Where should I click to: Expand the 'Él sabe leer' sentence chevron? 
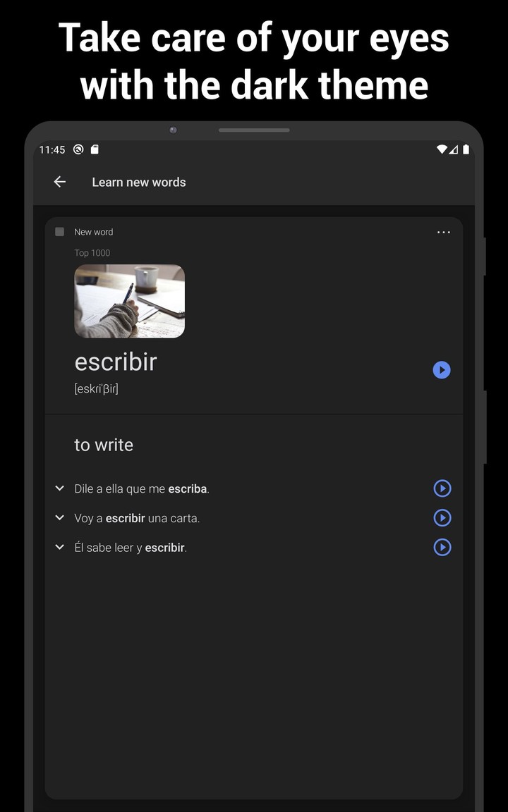point(60,547)
